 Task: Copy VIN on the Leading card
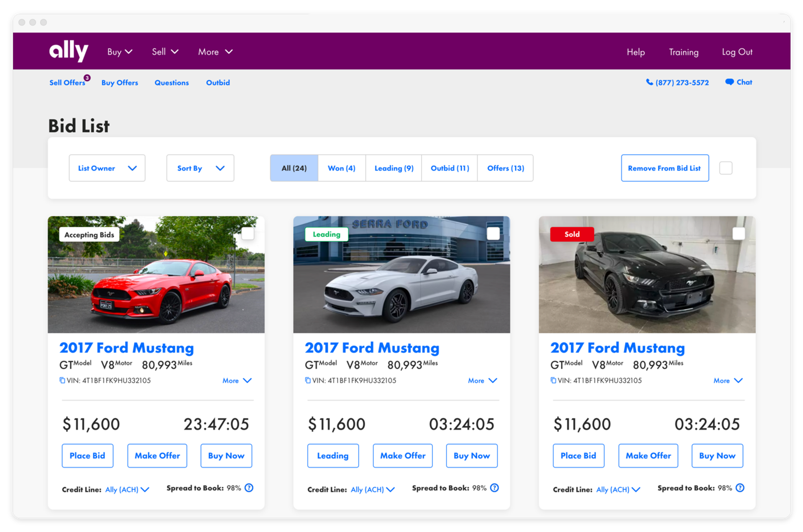(308, 380)
